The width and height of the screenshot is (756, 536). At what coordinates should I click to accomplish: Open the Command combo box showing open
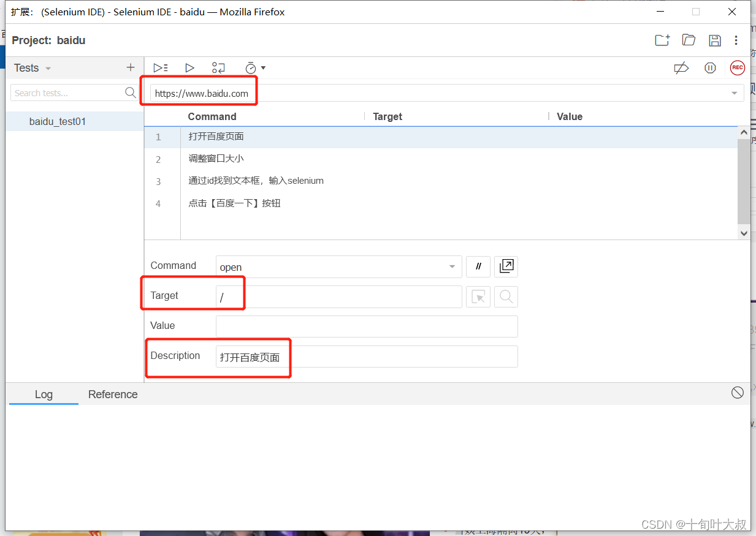click(x=339, y=266)
